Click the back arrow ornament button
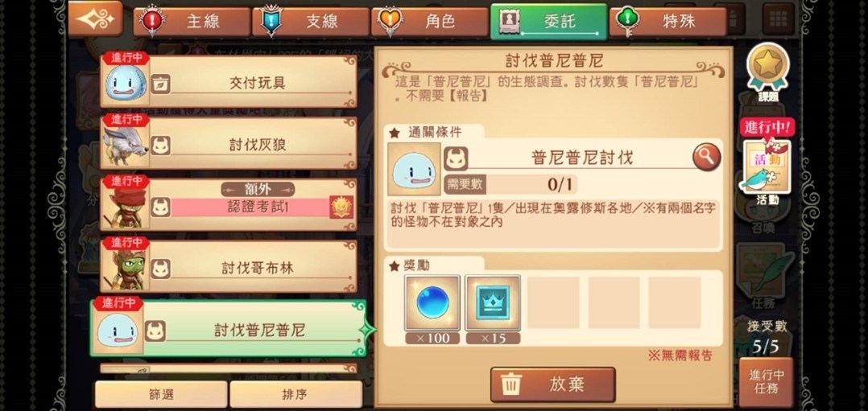 (95, 18)
